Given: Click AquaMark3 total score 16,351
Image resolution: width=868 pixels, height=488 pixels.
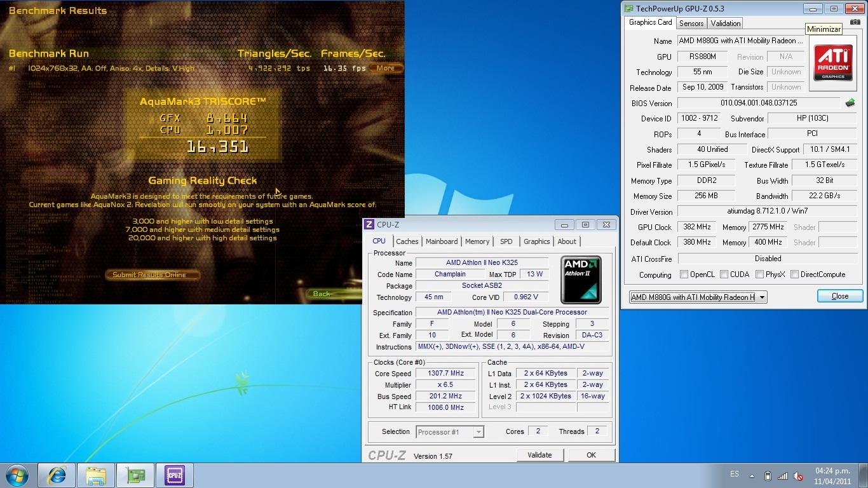Looking at the screenshot, I should (x=217, y=147).
